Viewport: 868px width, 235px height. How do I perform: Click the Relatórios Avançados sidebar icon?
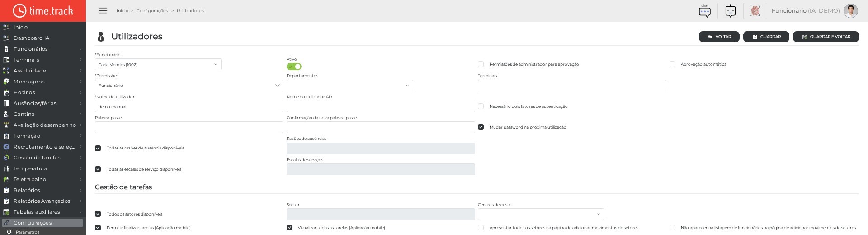click(x=6, y=201)
